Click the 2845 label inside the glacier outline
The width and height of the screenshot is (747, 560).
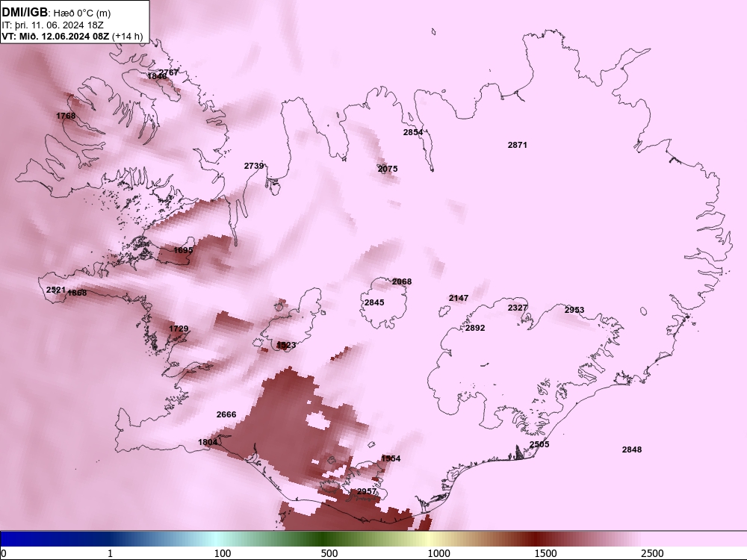click(374, 302)
